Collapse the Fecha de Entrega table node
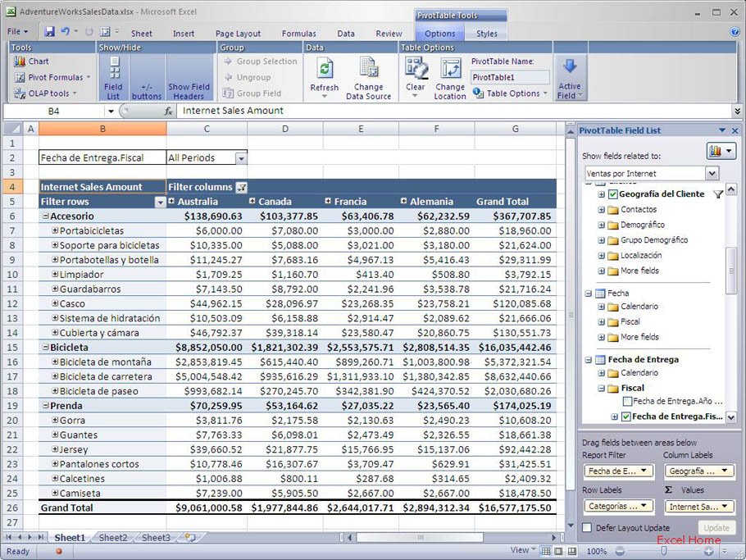Screen dimensions: 746x560 point(588,360)
